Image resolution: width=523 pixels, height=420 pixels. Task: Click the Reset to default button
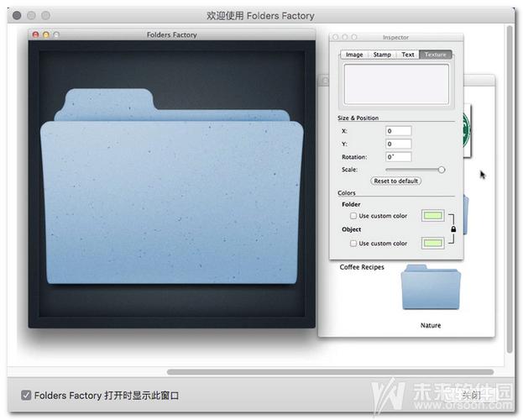(396, 181)
